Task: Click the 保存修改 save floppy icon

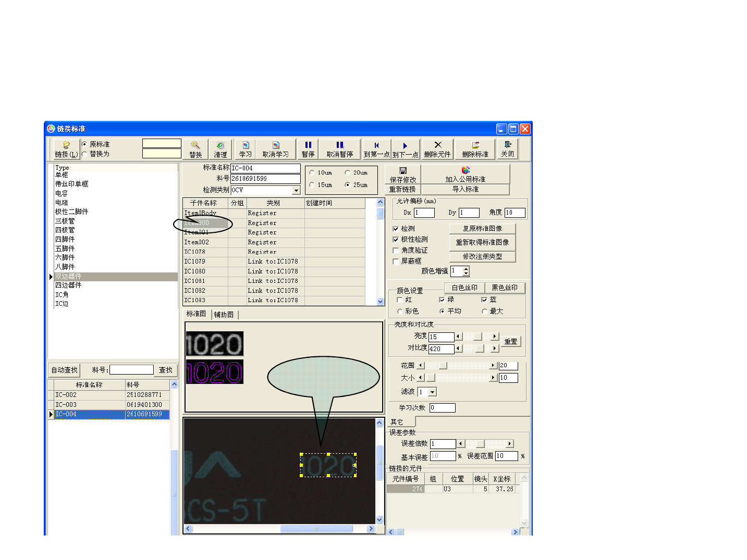Action: point(403,170)
